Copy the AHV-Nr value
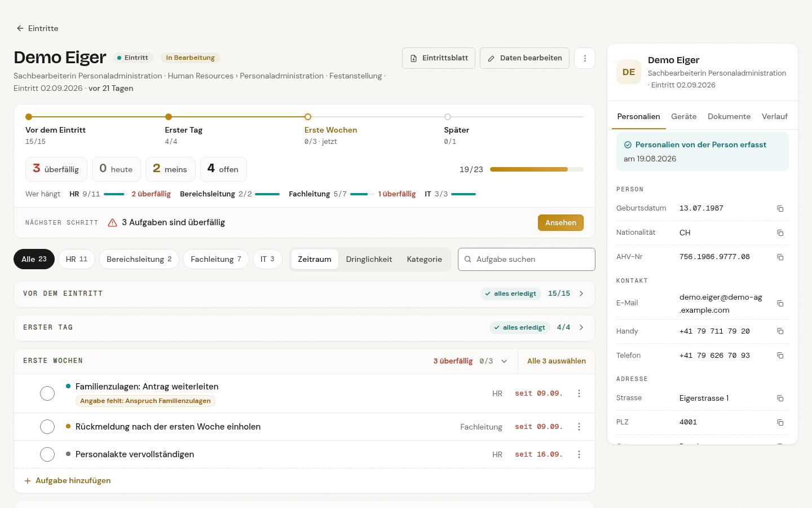The width and height of the screenshot is (812, 508). click(x=780, y=257)
